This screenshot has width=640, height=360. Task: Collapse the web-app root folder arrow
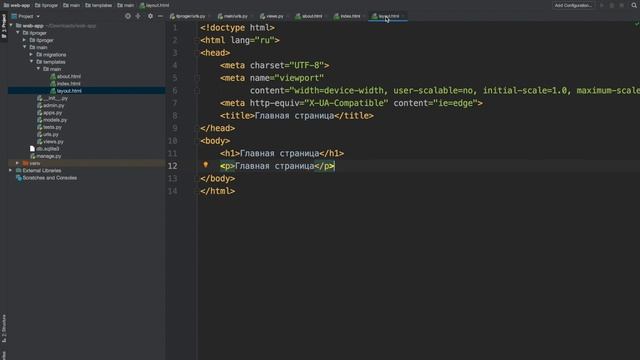[11, 25]
